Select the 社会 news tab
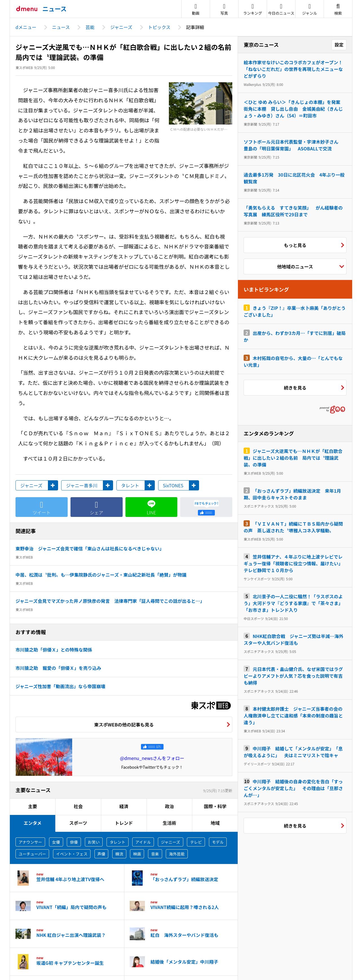Image resolution: width=362 pixels, height=980 pixels. pyautogui.click(x=78, y=806)
